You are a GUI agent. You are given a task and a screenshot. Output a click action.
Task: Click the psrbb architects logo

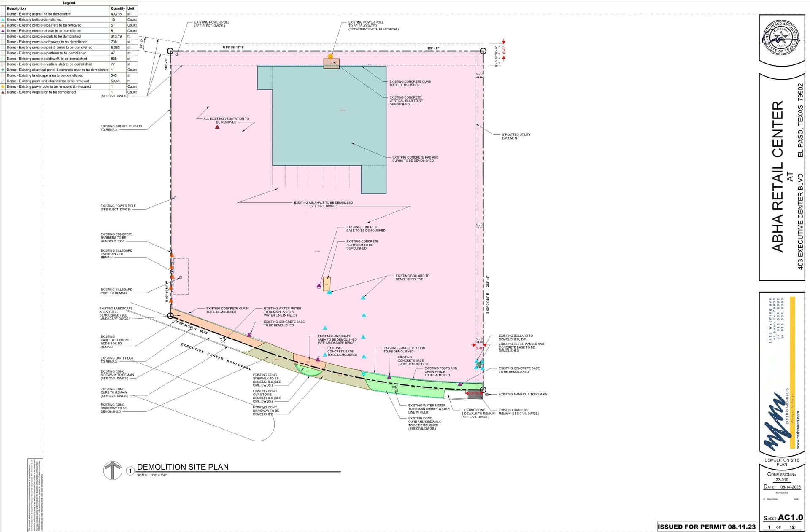tap(777, 422)
